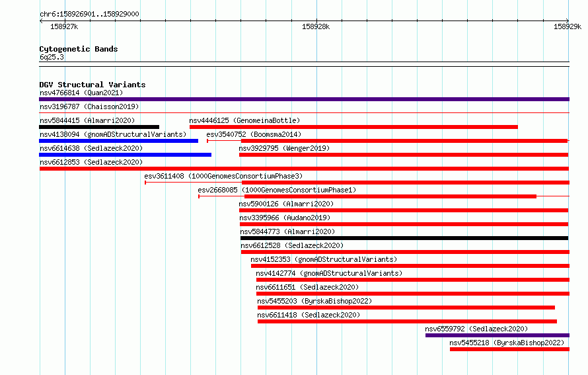Open esv3611408 (1000GenomesConsortiumPhase3) label
Screen dimensions: 588x375
tap(223, 176)
